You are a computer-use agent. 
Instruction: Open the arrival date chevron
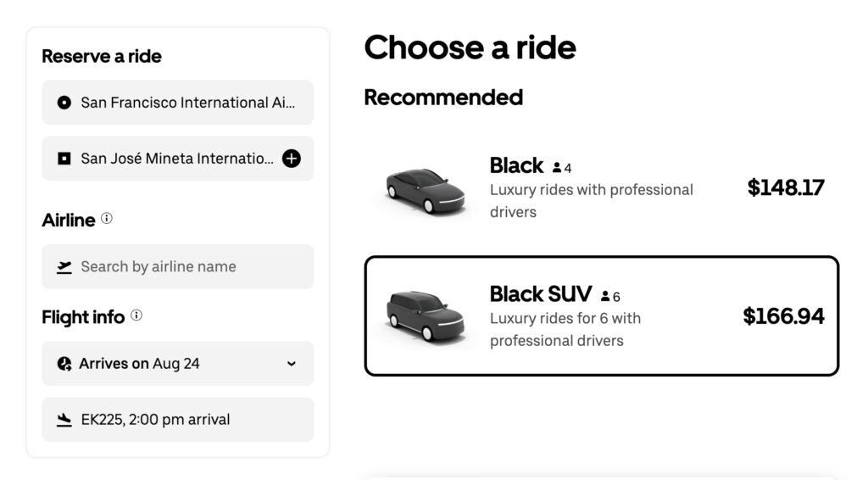[292, 364]
